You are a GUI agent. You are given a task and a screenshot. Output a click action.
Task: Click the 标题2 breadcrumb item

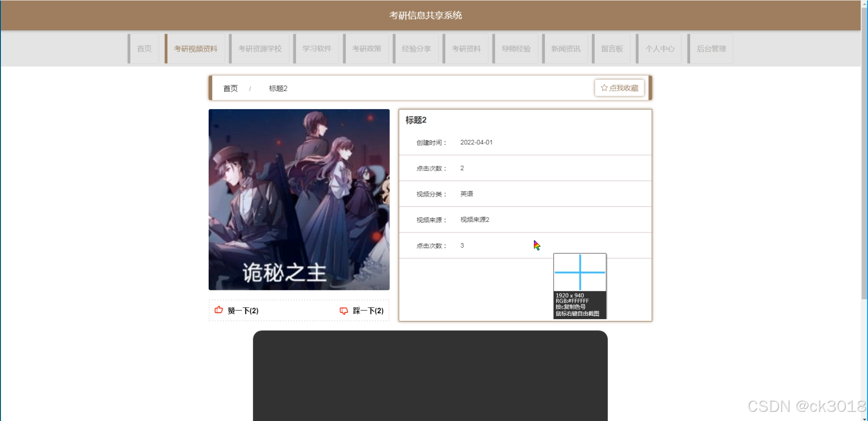pyautogui.click(x=278, y=88)
